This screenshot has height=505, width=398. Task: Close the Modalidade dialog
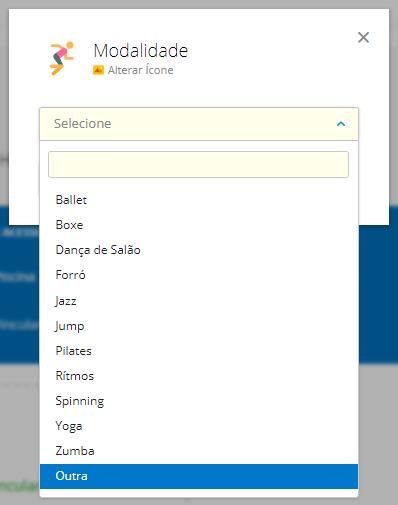363,37
